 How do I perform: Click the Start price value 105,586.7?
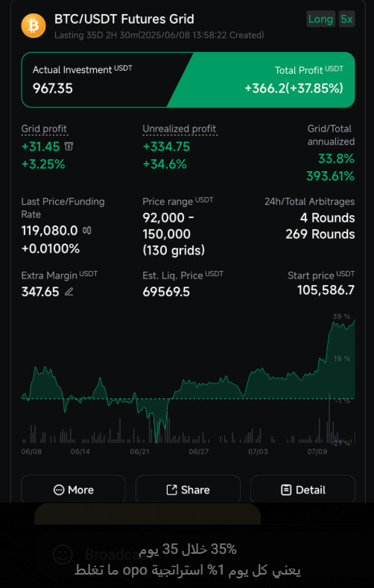pyautogui.click(x=326, y=290)
